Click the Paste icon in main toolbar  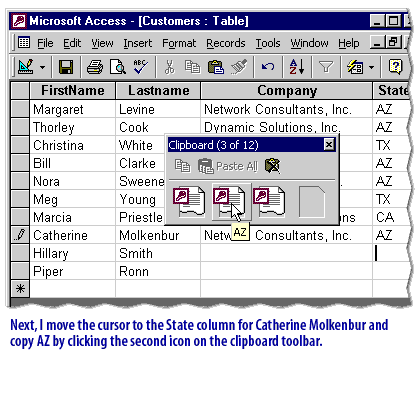pos(216,67)
